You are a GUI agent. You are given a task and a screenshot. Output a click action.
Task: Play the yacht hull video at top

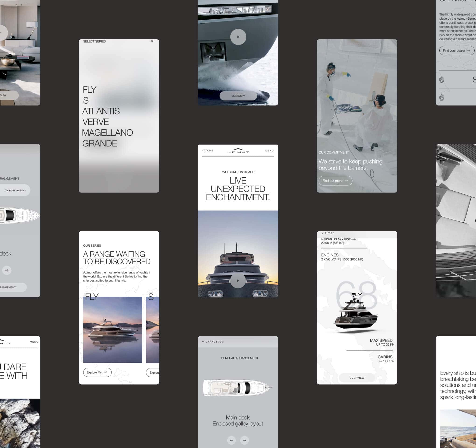tap(238, 37)
